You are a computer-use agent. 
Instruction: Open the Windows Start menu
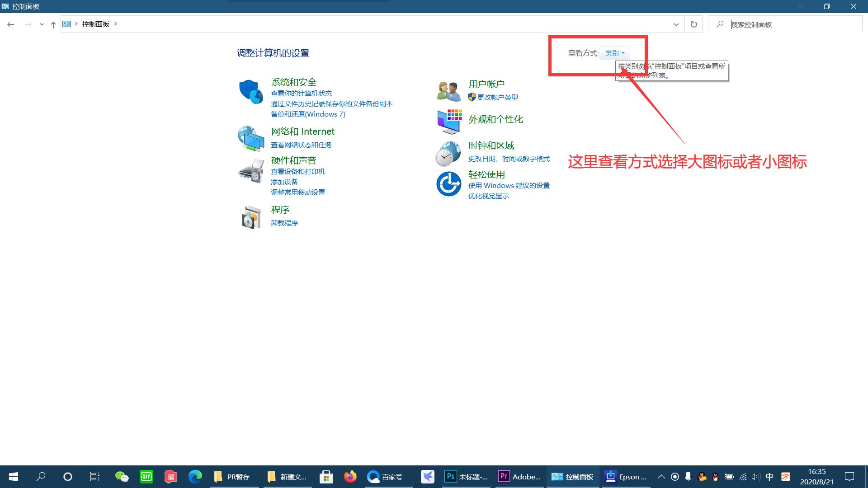pos(13,477)
